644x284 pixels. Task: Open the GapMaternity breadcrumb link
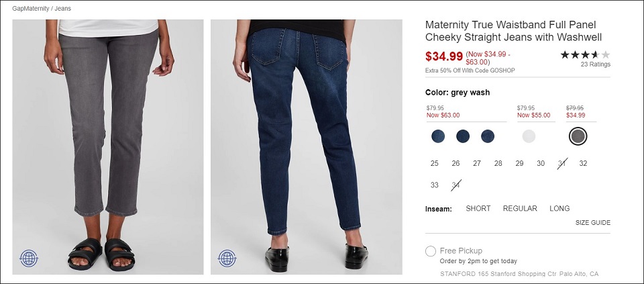click(x=31, y=8)
